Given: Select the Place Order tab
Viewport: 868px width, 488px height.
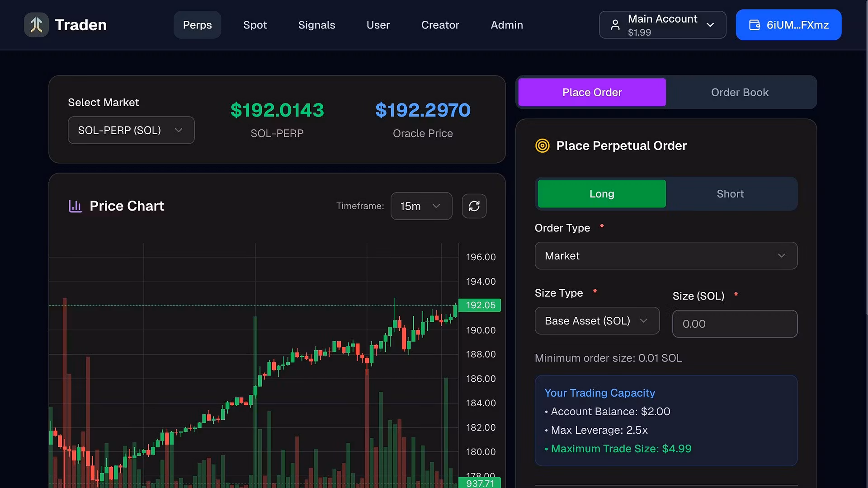Looking at the screenshot, I should pyautogui.click(x=591, y=92).
